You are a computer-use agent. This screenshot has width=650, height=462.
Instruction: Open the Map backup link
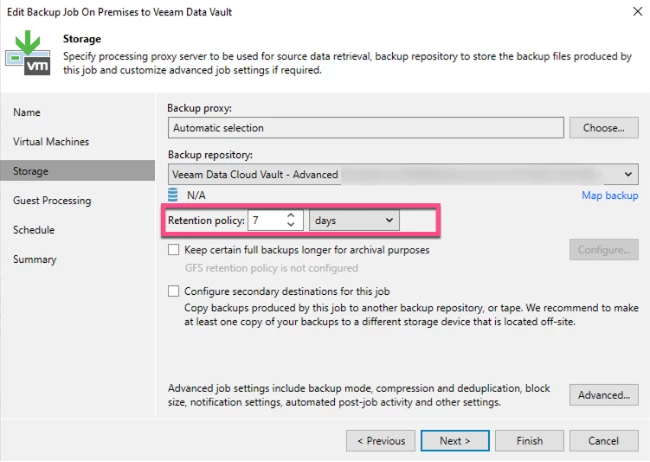click(x=610, y=195)
